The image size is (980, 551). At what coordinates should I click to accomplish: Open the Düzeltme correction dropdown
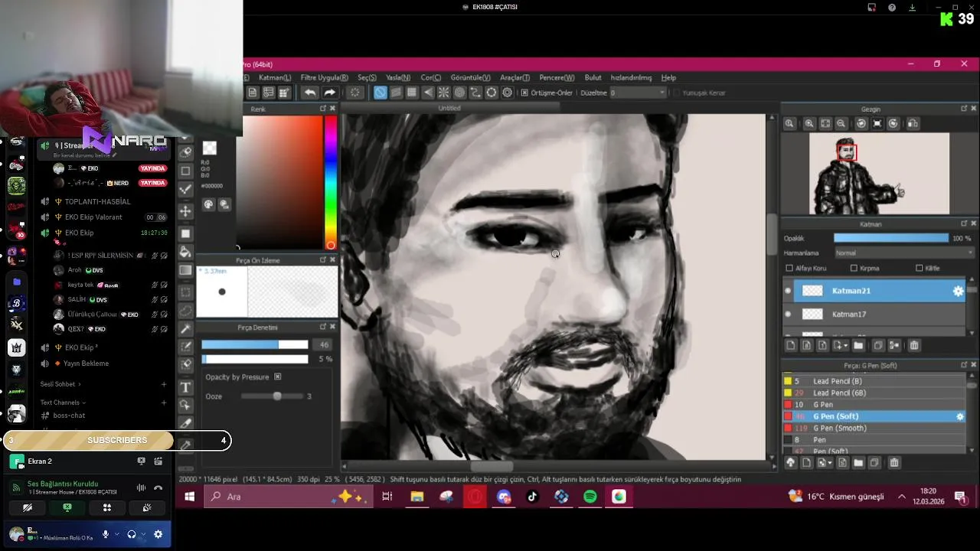coord(638,93)
